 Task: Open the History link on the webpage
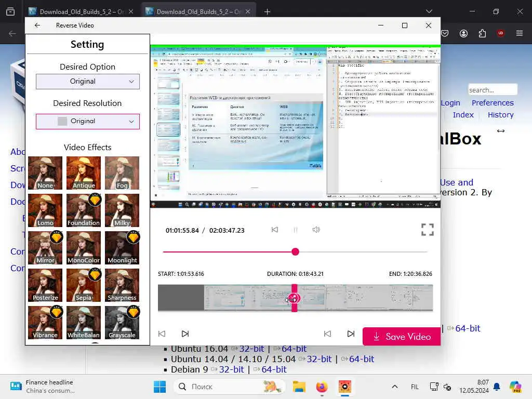500,115
